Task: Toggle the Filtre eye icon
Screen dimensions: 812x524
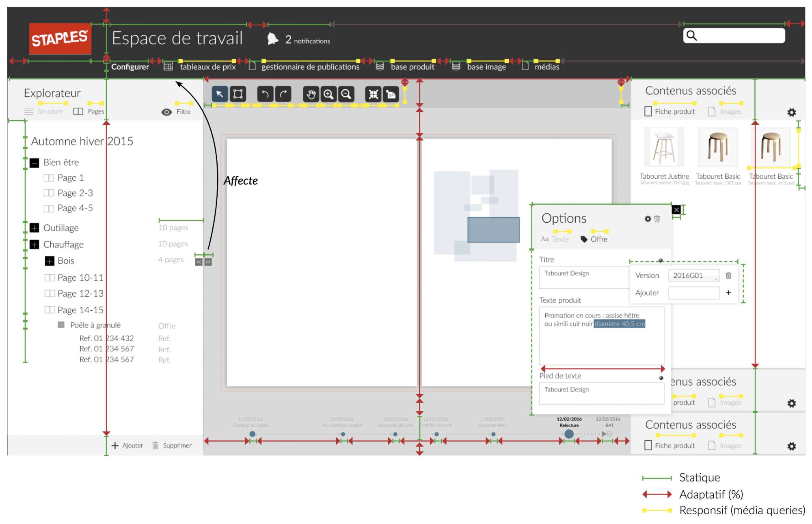Action: [166, 112]
